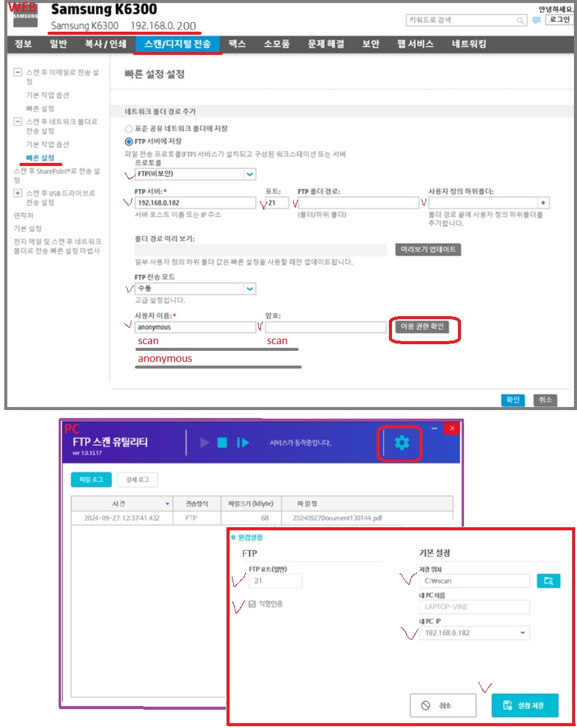Click the blue 확인 button

click(x=513, y=400)
